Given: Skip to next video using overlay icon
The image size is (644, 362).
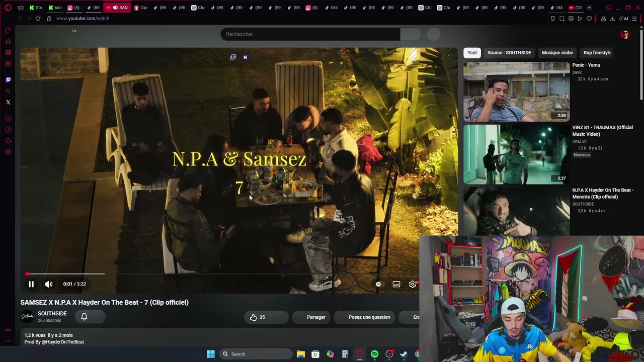Looking at the screenshot, I should tap(245, 57).
